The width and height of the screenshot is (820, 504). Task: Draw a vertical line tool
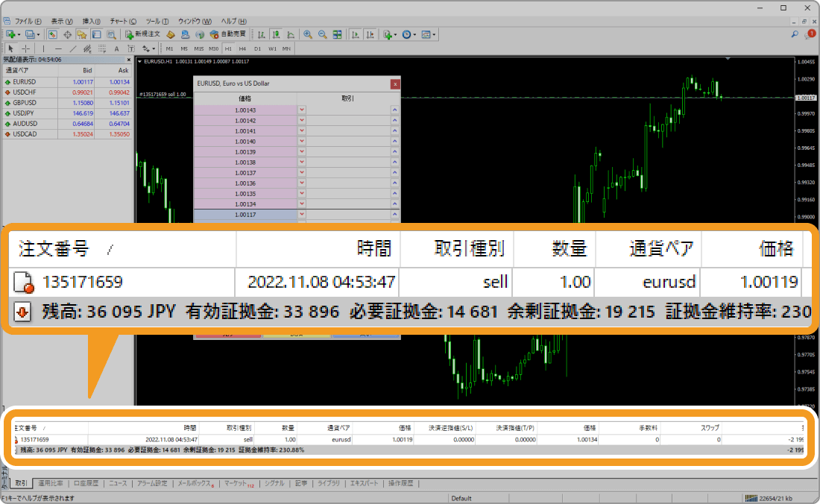pos(43,48)
